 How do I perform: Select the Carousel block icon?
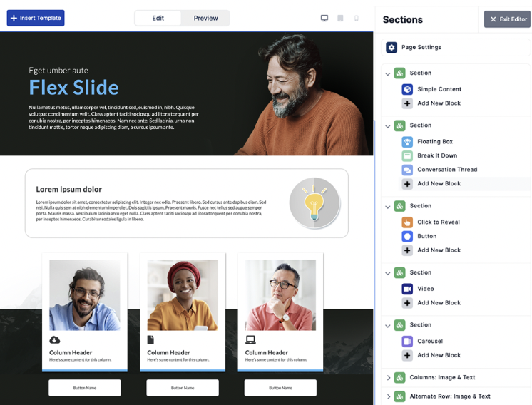pyautogui.click(x=407, y=342)
